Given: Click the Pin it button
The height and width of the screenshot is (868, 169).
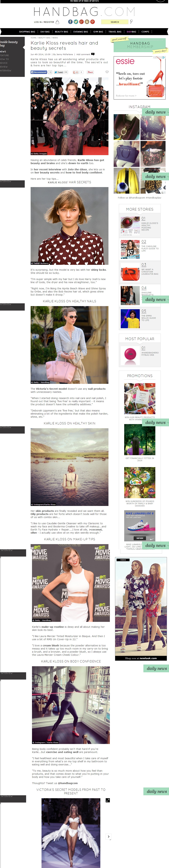Looking at the screenshot, I should pyautogui.click(x=90, y=72).
